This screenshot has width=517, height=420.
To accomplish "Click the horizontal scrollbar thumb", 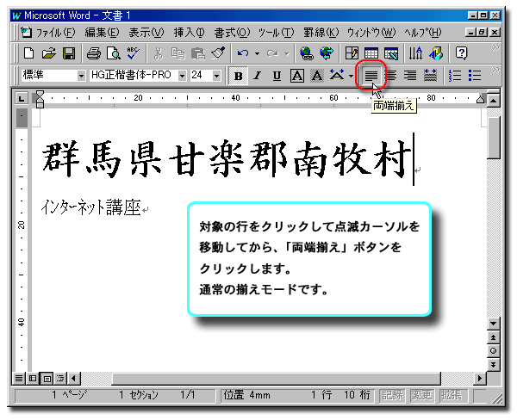I will tap(276, 378).
